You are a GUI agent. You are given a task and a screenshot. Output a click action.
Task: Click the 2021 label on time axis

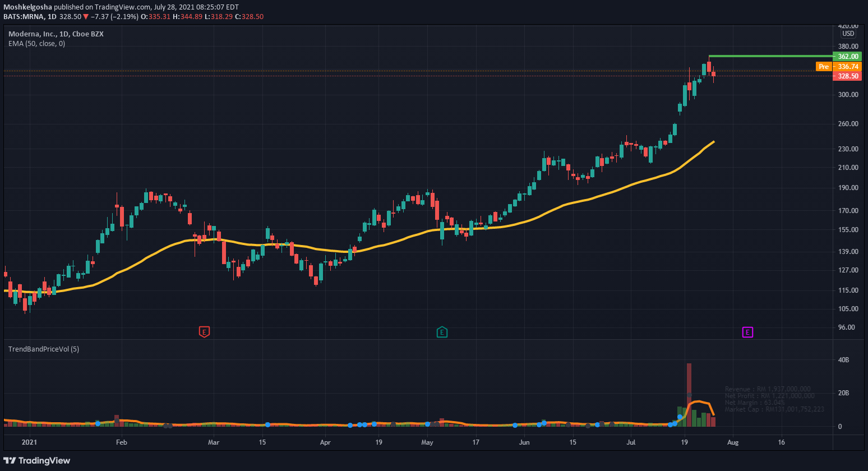tap(29, 442)
